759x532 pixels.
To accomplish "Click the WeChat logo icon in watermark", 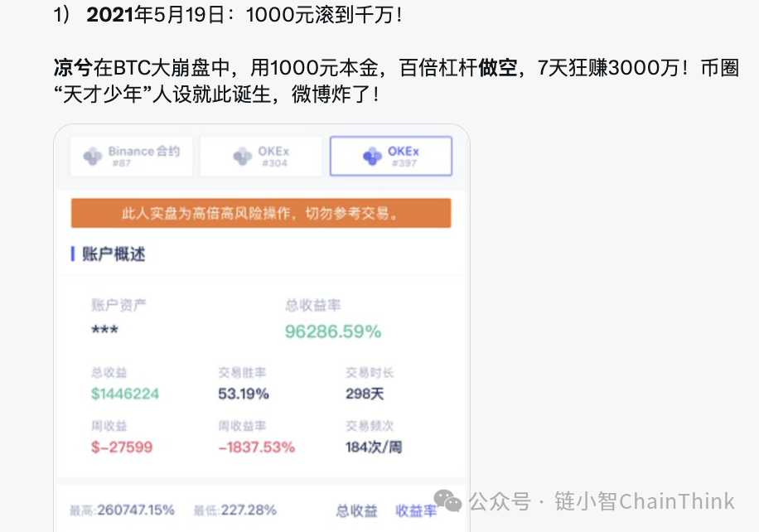I will click(449, 500).
